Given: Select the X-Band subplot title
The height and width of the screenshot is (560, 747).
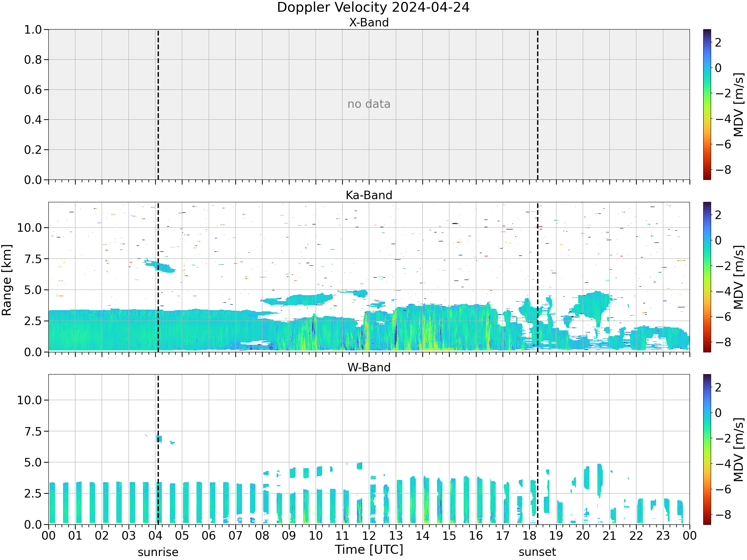Looking at the screenshot, I should (x=369, y=22).
